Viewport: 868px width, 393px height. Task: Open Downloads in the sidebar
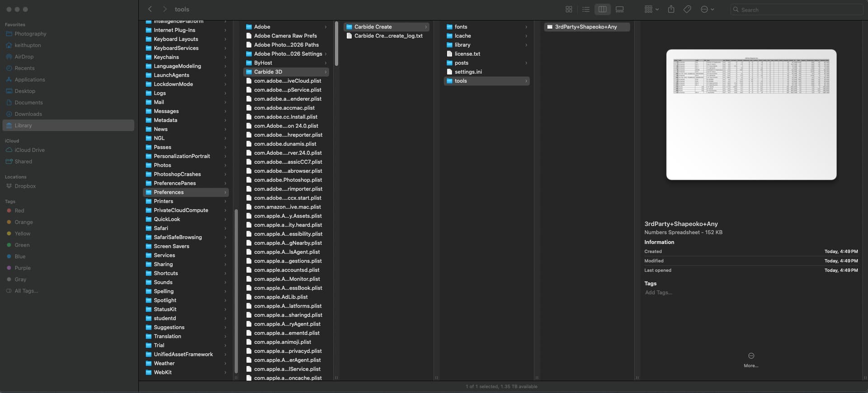(28, 114)
